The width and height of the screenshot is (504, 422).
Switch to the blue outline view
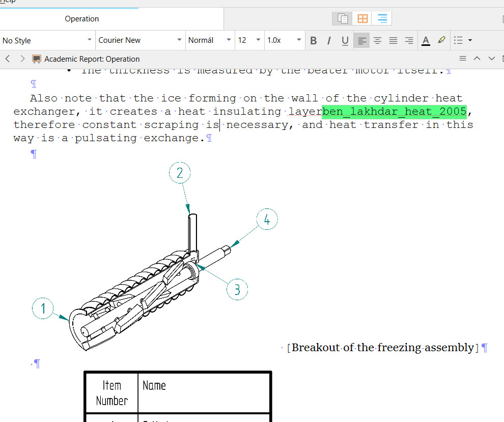pyautogui.click(x=382, y=19)
